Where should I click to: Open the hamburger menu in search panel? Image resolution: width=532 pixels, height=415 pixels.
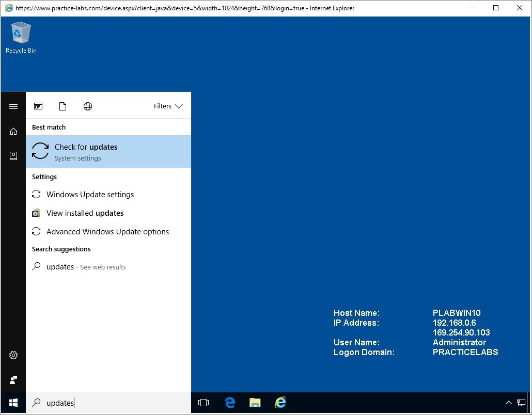tap(13, 106)
